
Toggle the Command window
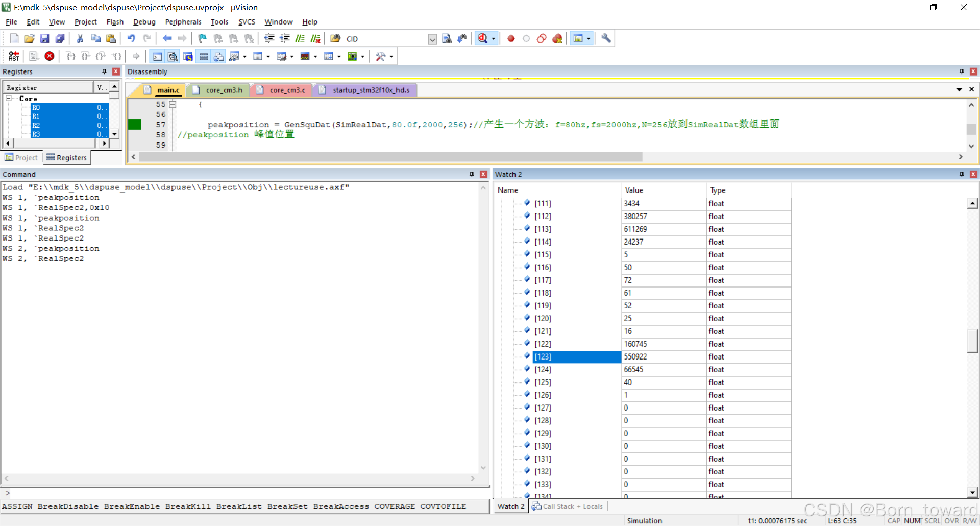(158, 56)
